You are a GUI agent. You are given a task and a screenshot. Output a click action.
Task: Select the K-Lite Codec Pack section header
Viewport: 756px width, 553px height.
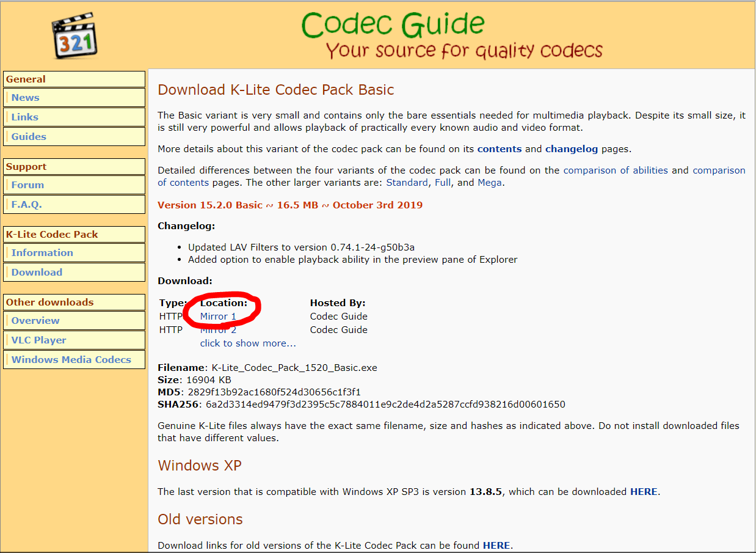(x=74, y=235)
